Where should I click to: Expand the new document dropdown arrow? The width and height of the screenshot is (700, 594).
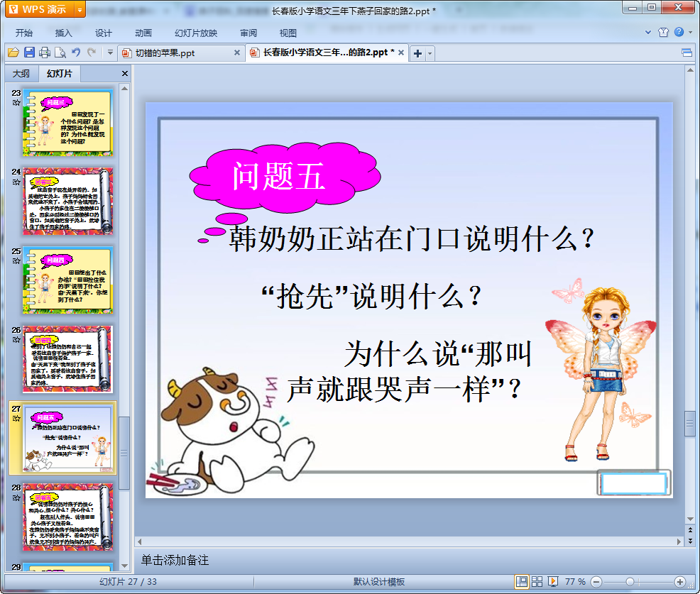pyautogui.click(x=430, y=53)
